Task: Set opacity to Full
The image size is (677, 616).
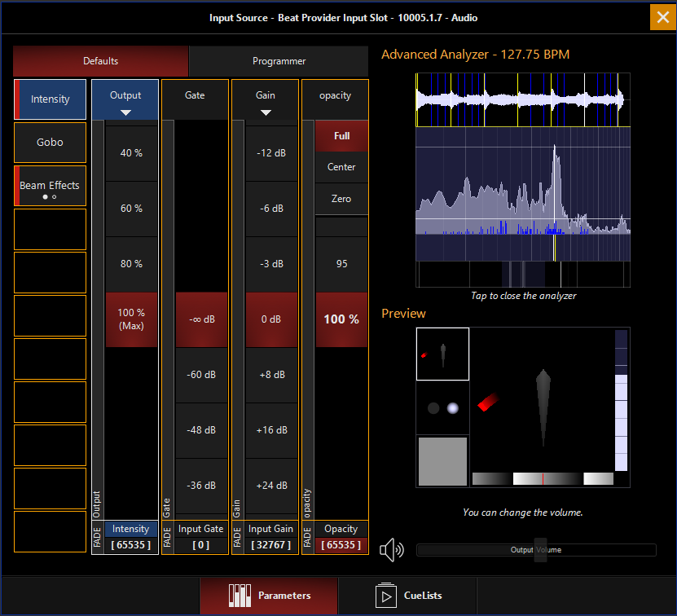Action: pos(341,136)
